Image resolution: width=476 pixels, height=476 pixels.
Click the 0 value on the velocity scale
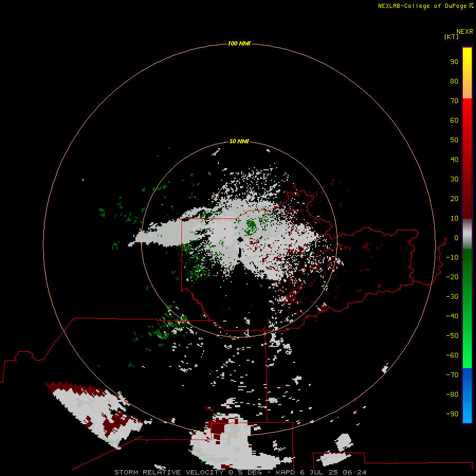[x=456, y=237]
